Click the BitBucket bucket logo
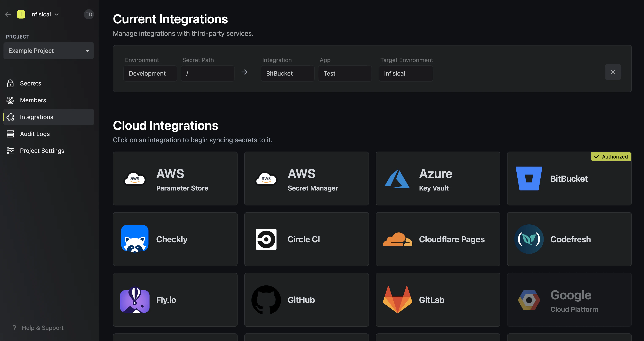Image resolution: width=644 pixels, height=341 pixels. pos(529,178)
